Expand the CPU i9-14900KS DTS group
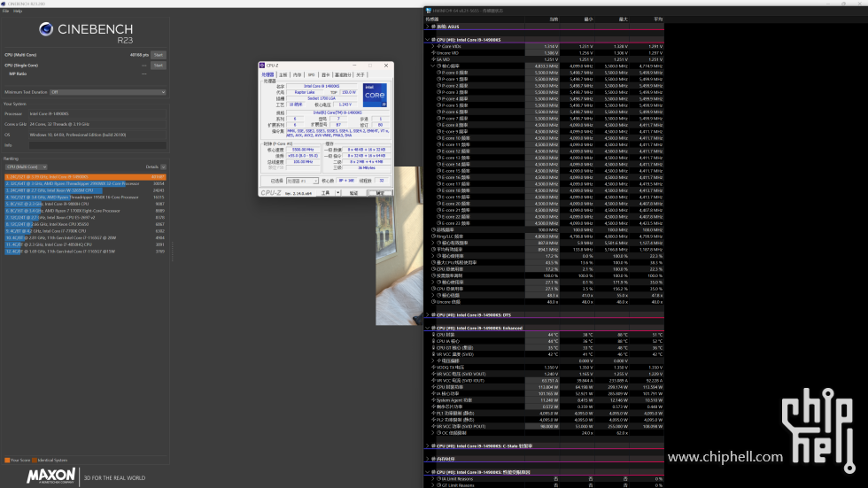Image resolution: width=868 pixels, height=488 pixels. 427,314
